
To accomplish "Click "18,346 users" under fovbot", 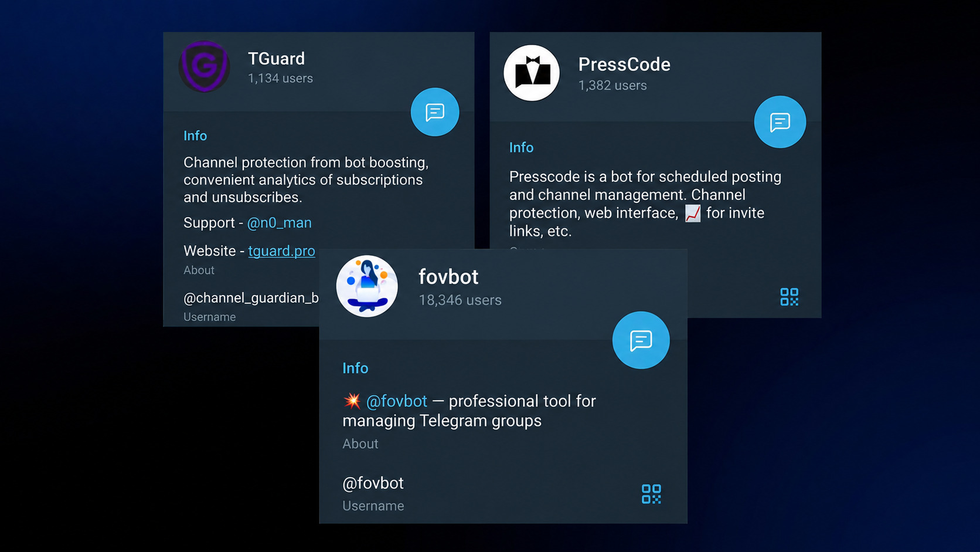I will (460, 300).
